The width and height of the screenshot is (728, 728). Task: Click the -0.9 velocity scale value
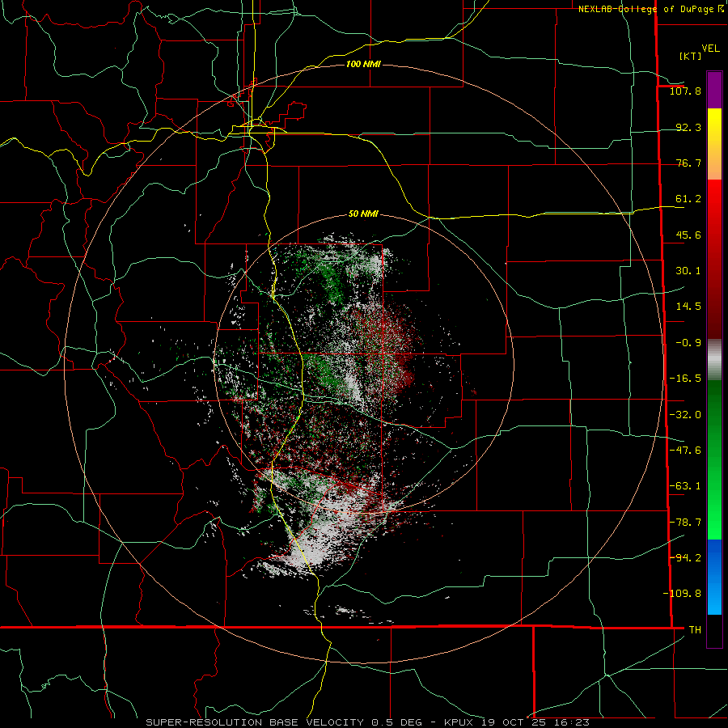pos(688,343)
